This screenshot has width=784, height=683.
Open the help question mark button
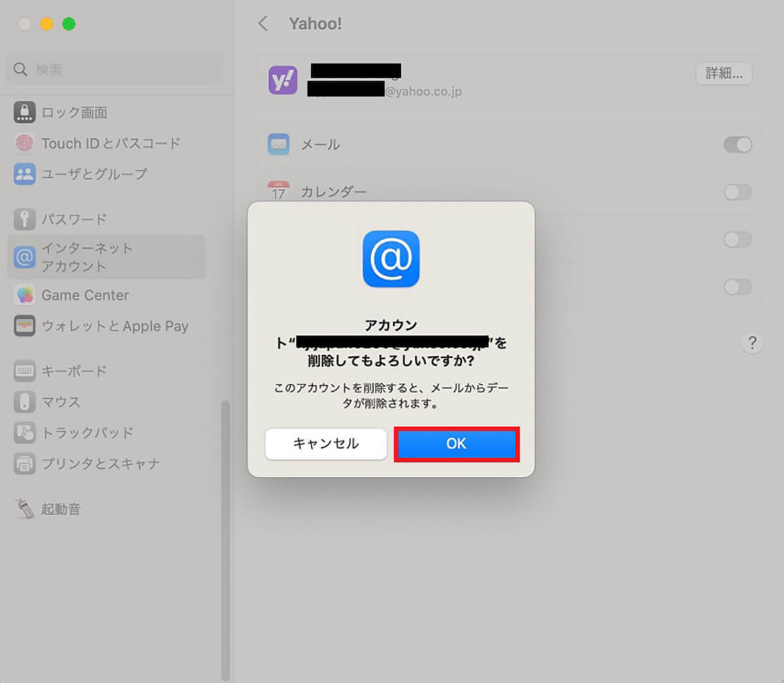tap(752, 343)
